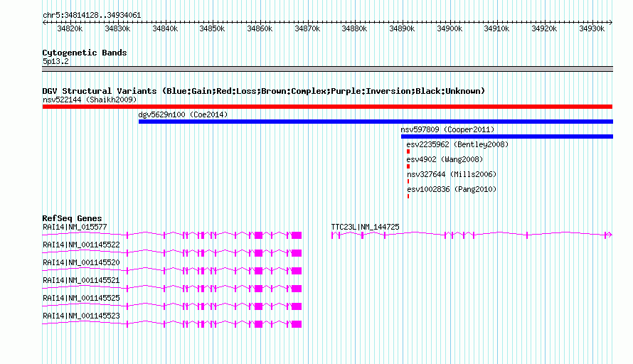The width and height of the screenshot is (633, 364).
Task: Click the 34880k ruler tick label
Action: (354, 28)
